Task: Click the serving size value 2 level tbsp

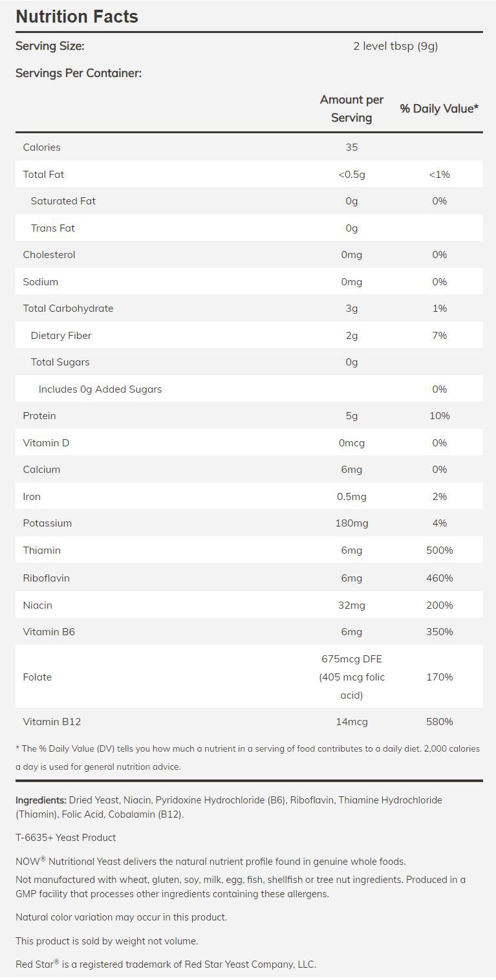Action: [395, 46]
